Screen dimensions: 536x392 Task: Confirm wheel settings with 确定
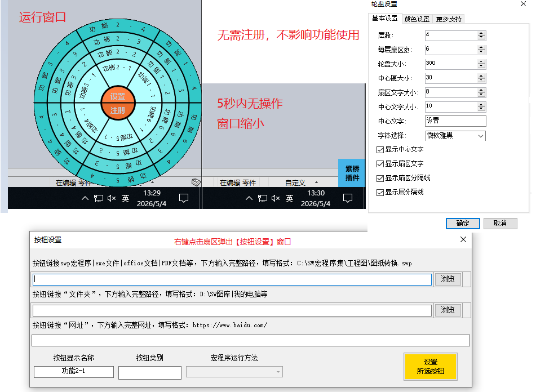pyautogui.click(x=463, y=224)
